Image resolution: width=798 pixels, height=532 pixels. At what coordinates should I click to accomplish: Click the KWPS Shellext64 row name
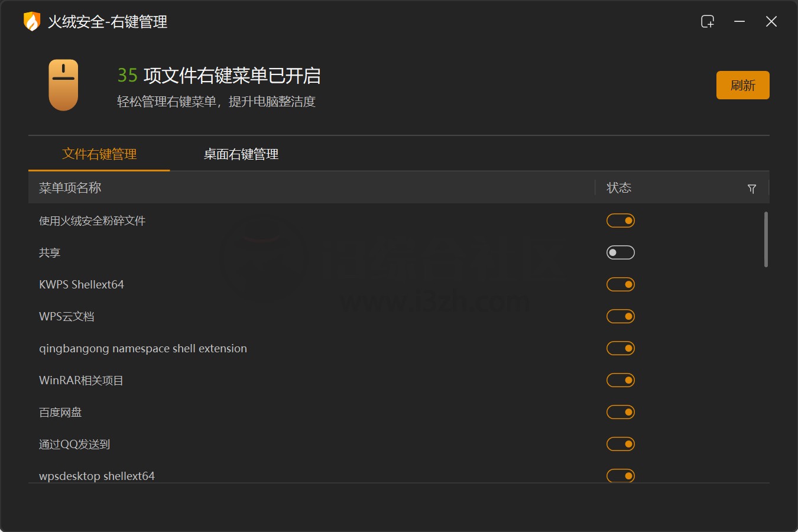pyautogui.click(x=82, y=284)
